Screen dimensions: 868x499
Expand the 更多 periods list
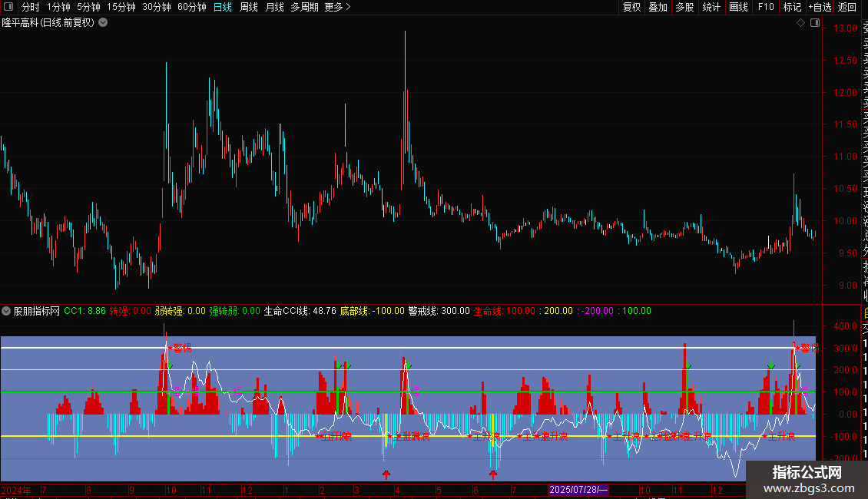pos(338,7)
